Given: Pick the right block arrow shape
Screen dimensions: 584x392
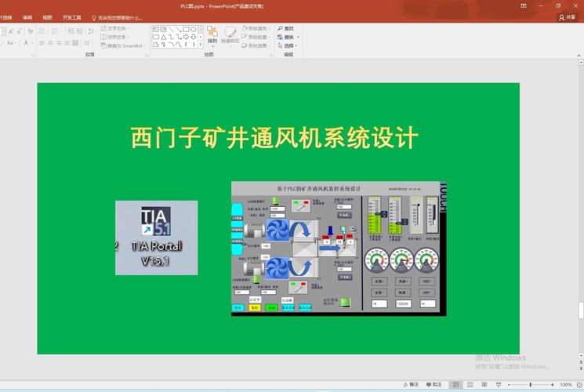Looking at the screenshot, I should pos(186,37).
